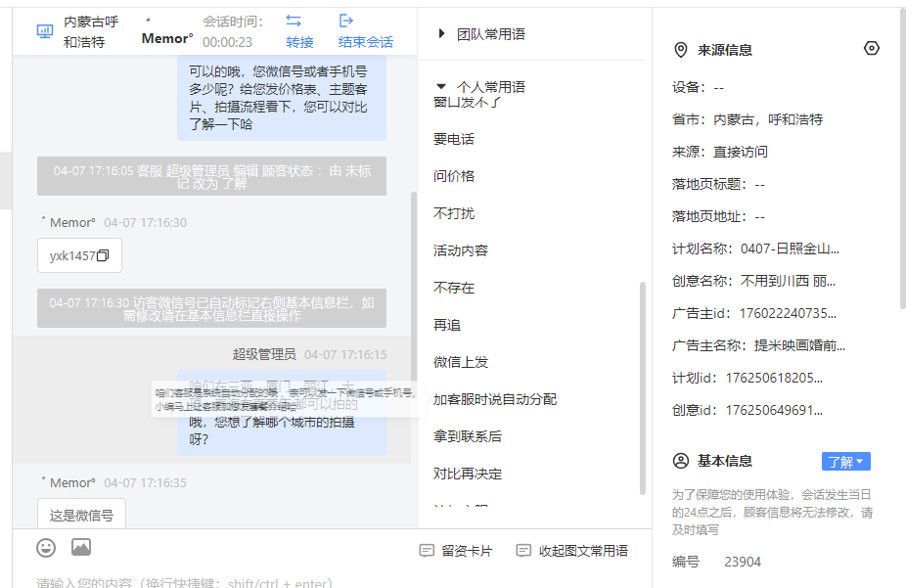Select the 活动内容 quick phrase

(x=461, y=250)
